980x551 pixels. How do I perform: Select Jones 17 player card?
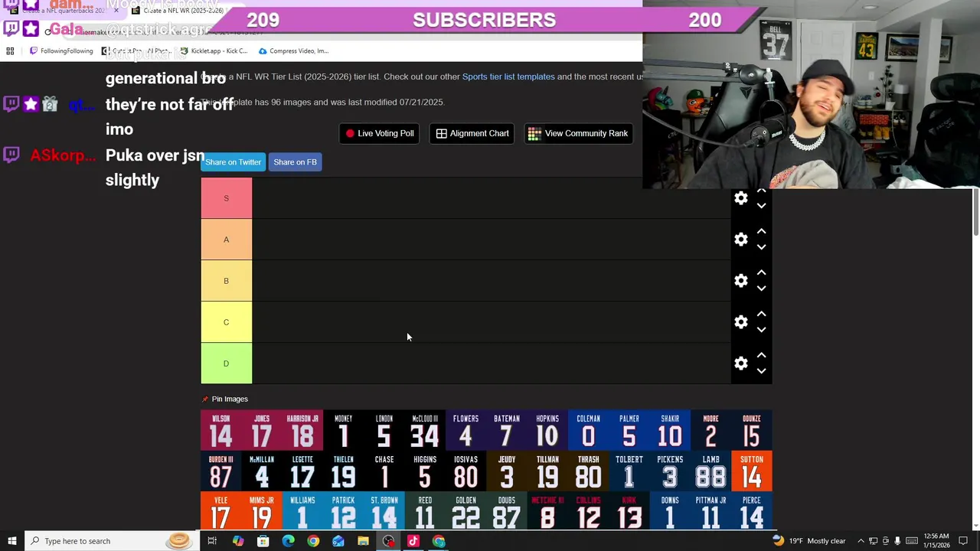click(262, 430)
